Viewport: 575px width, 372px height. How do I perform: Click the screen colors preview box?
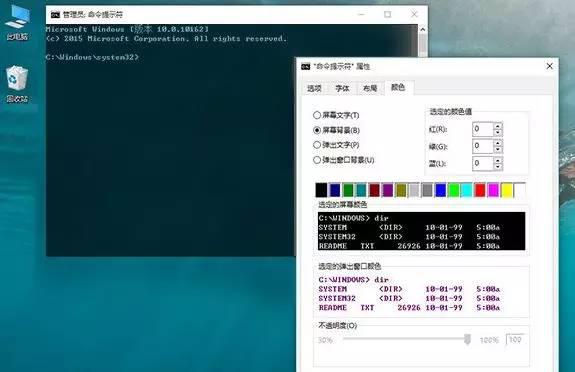[x=421, y=231]
